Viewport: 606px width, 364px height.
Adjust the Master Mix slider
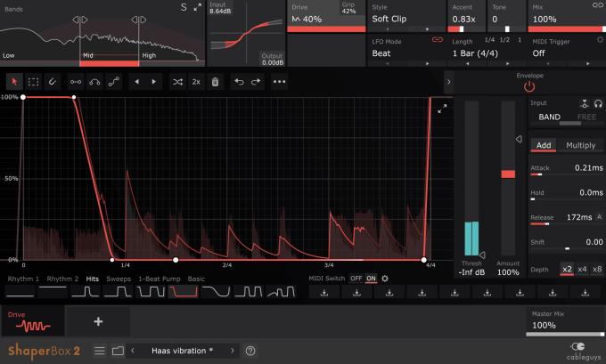coord(565,335)
